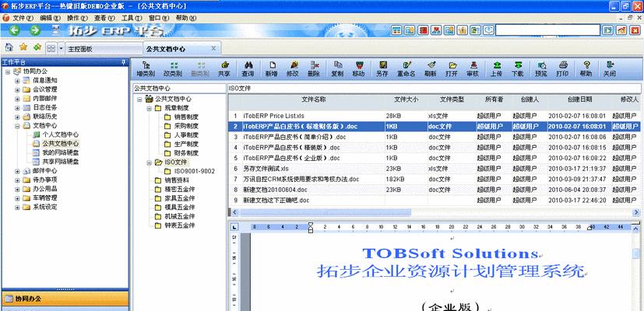Click the 增类别 add category tool
The image size is (644, 311).
(146, 69)
